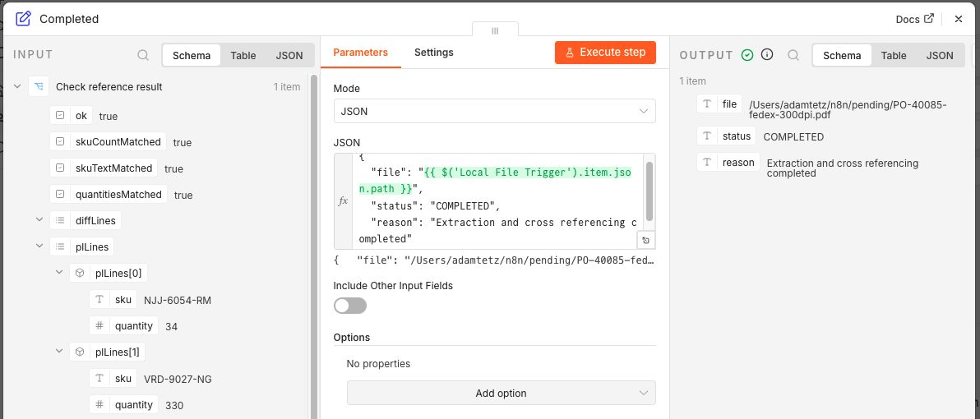Image resolution: width=980 pixels, height=419 pixels.
Task: Click the boolean icon of ok field
Action: pyautogui.click(x=60, y=116)
